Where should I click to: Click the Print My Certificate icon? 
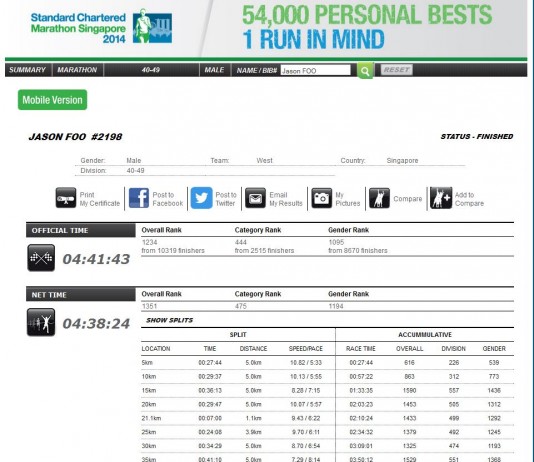tap(66, 198)
